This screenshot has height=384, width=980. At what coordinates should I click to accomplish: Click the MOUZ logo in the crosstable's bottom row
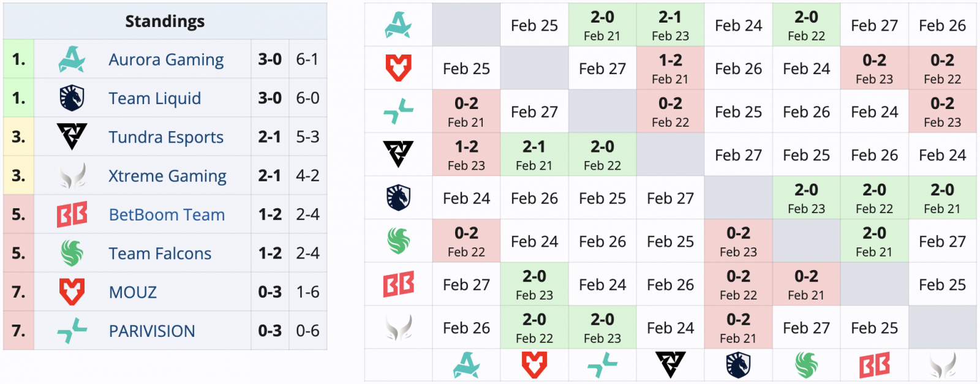(534, 365)
